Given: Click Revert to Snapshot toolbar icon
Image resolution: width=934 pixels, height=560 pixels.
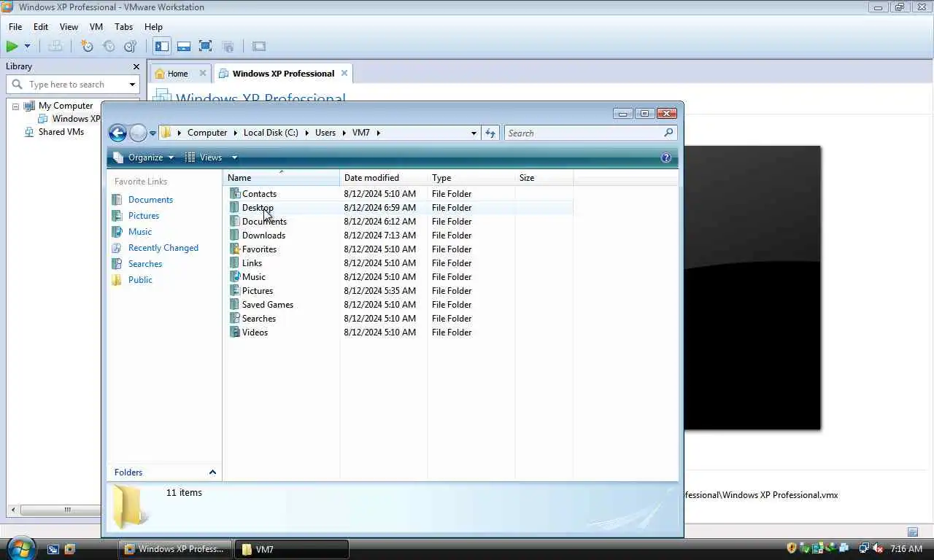Looking at the screenshot, I should [x=109, y=46].
